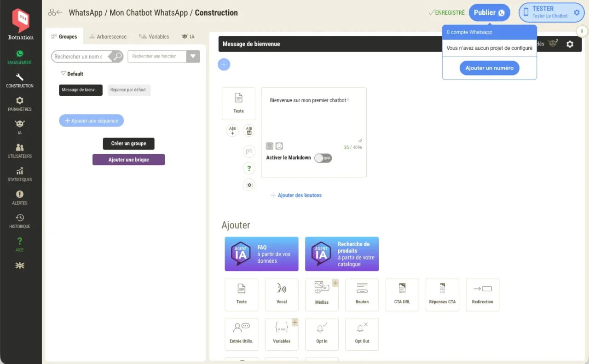
Task: Add a CTA URL block
Action: click(x=402, y=295)
